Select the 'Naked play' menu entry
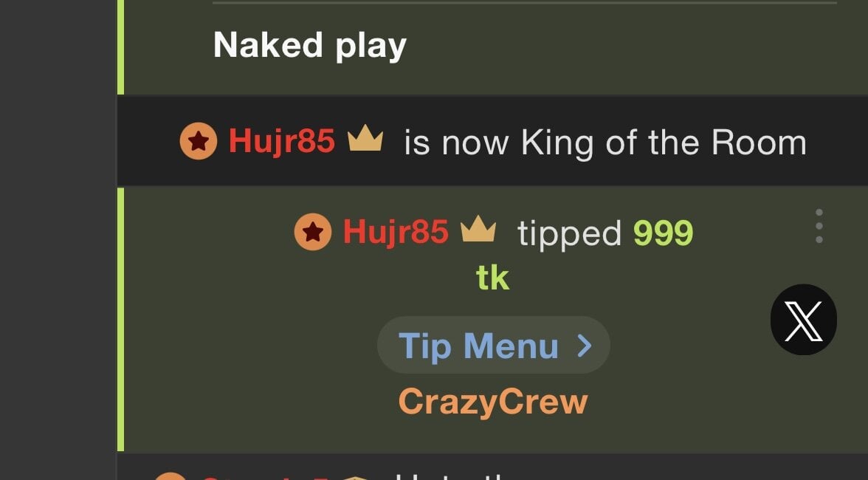The height and width of the screenshot is (480, 868). click(310, 45)
